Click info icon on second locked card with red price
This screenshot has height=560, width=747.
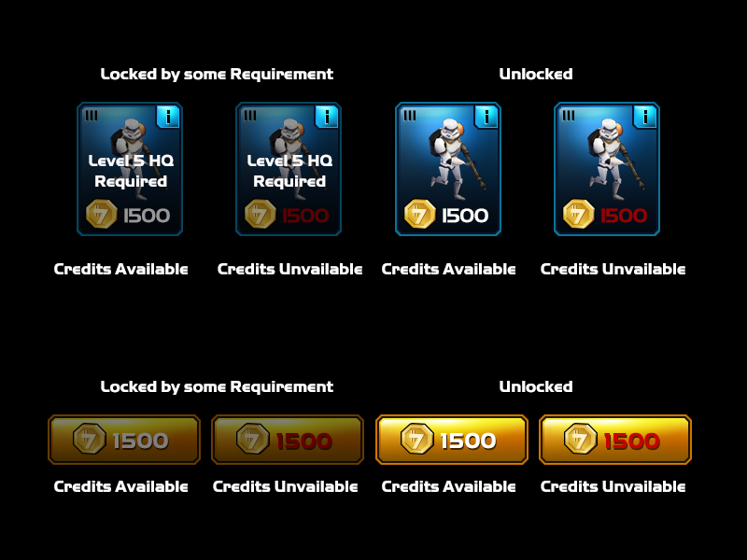coord(327,117)
